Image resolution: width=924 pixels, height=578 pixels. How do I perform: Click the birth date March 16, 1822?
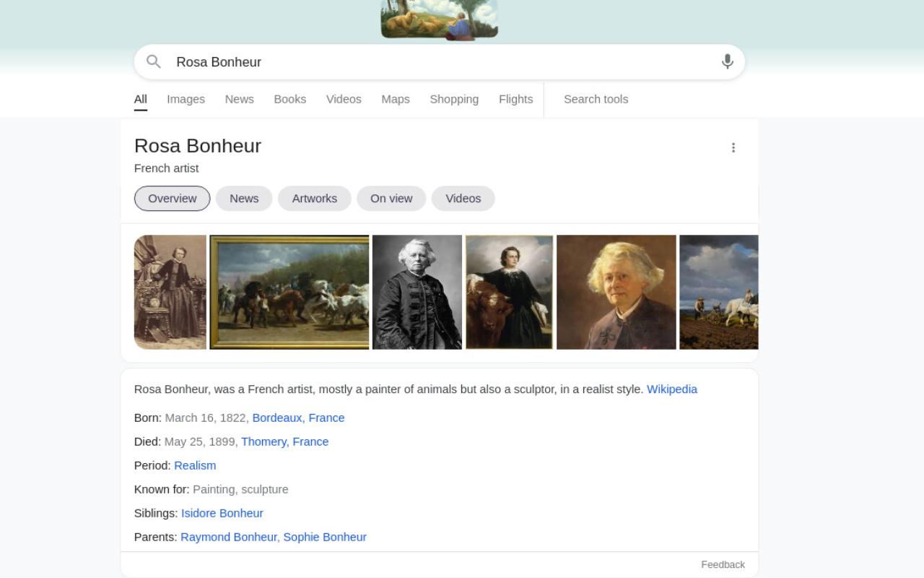coord(206,418)
